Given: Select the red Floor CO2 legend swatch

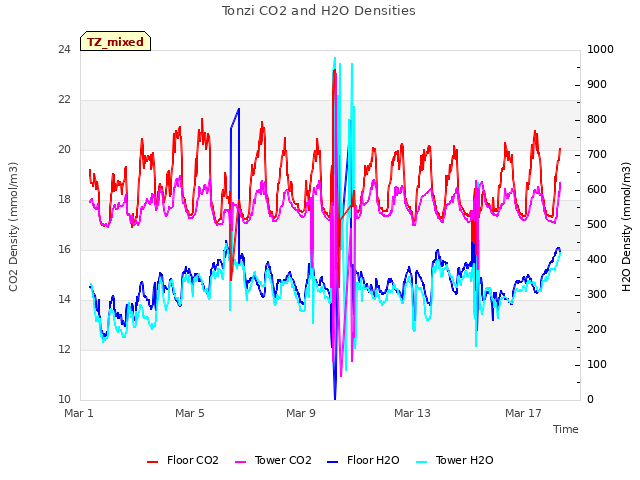Looking at the screenshot, I should click(x=152, y=462).
